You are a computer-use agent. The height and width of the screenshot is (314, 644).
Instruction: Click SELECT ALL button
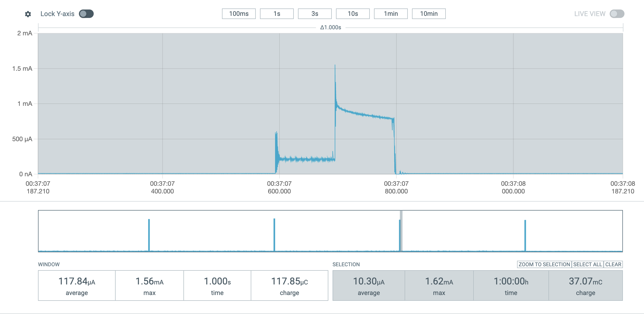click(588, 264)
